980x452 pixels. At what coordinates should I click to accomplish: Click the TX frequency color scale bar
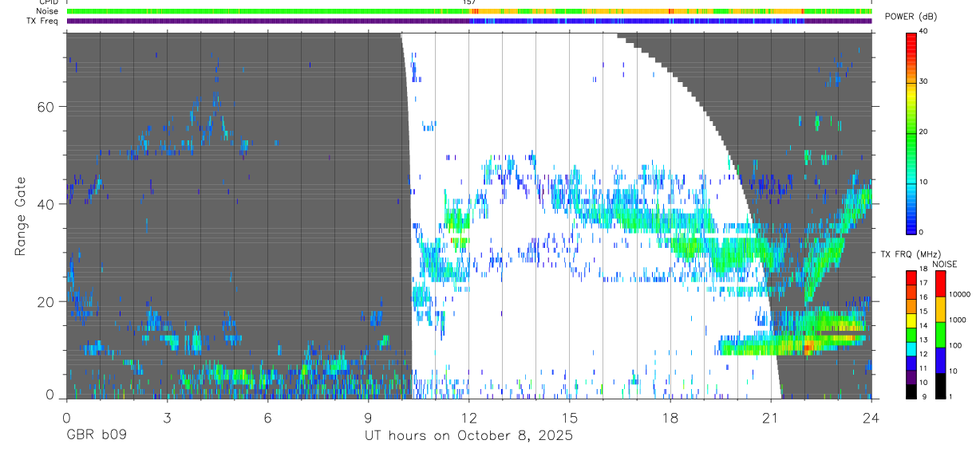coord(911,335)
